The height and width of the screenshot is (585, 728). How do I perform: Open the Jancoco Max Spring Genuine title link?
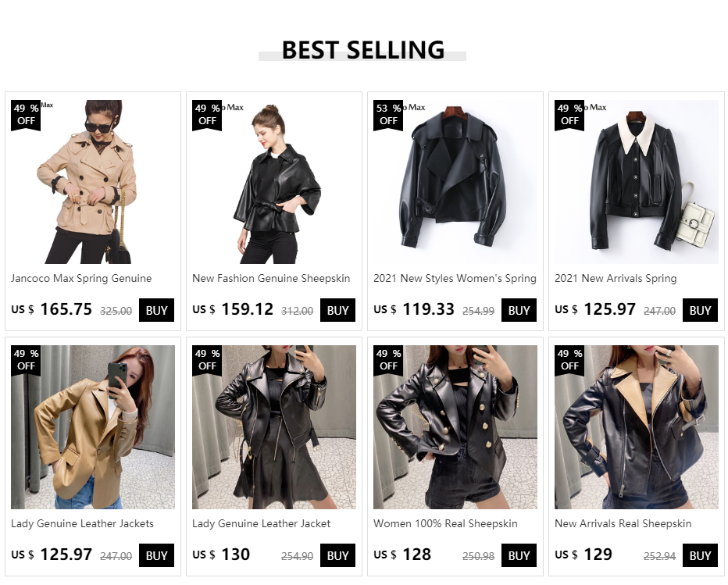click(81, 279)
